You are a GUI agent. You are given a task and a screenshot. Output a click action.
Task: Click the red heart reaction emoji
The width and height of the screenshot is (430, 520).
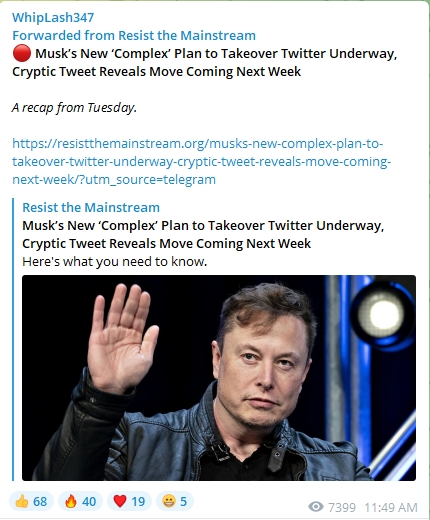(x=120, y=501)
